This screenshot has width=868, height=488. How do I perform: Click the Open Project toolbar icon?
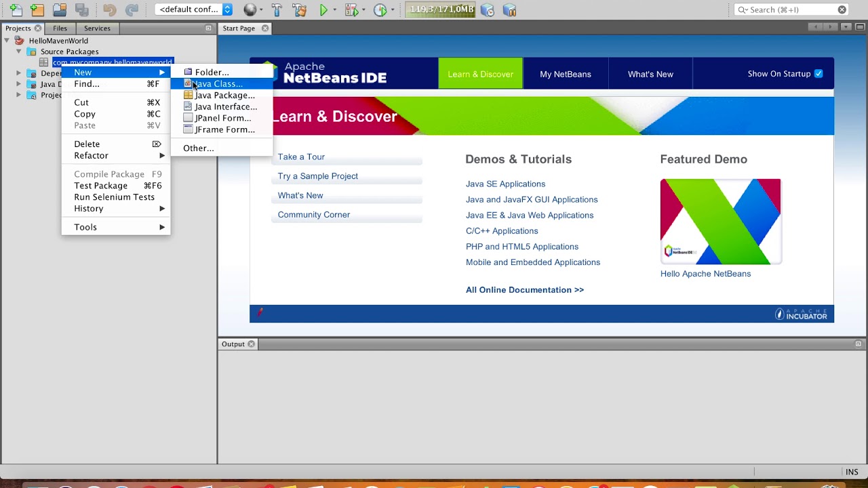(60, 9)
